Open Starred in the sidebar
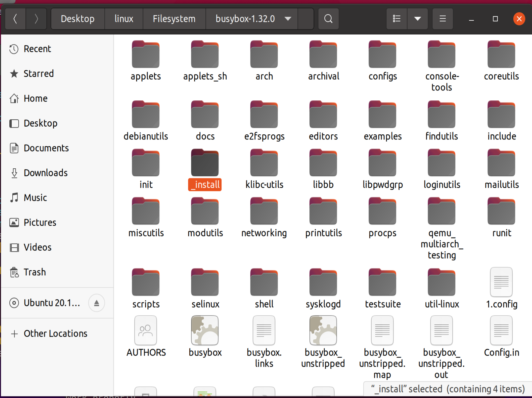The width and height of the screenshot is (532, 398). pyautogui.click(x=57, y=74)
